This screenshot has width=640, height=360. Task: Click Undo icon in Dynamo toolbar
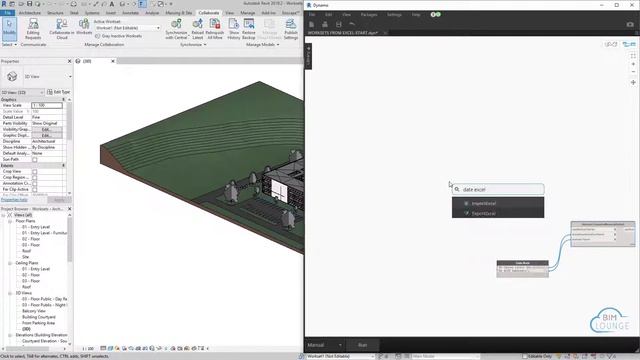point(352,24)
